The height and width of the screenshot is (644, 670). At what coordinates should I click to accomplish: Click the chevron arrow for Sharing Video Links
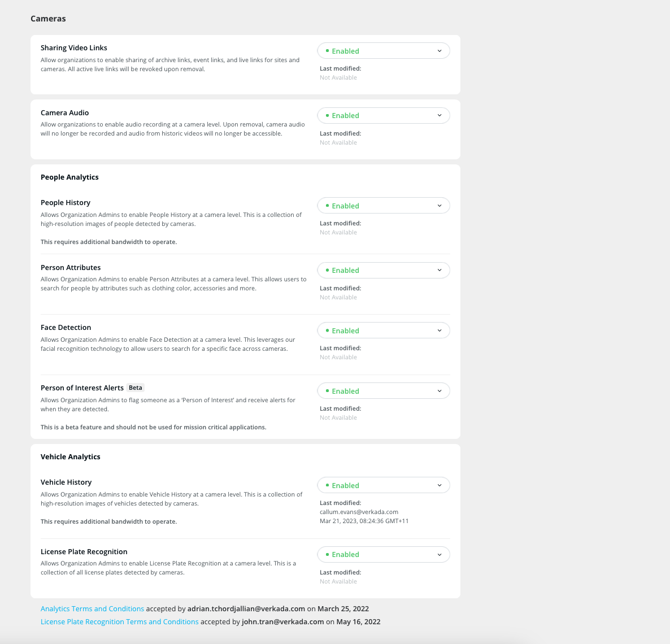pyautogui.click(x=440, y=51)
